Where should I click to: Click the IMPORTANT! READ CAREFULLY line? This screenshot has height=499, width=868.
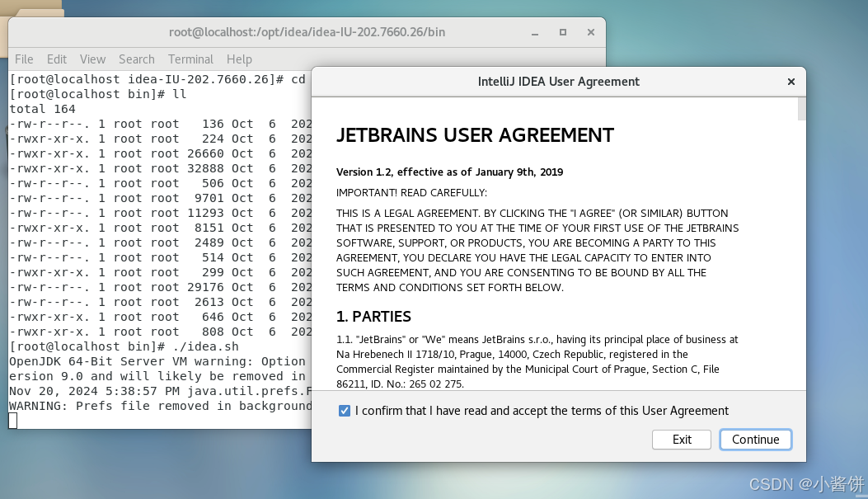pyautogui.click(x=411, y=193)
